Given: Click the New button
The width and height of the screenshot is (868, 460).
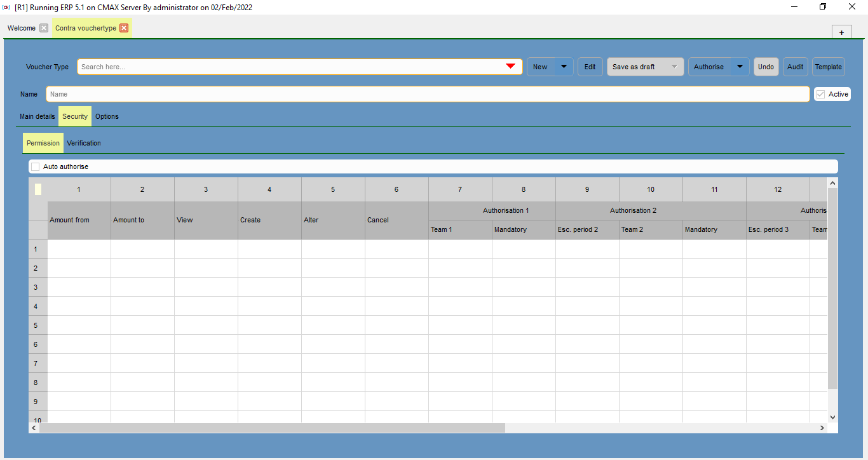Looking at the screenshot, I should (x=541, y=67).
